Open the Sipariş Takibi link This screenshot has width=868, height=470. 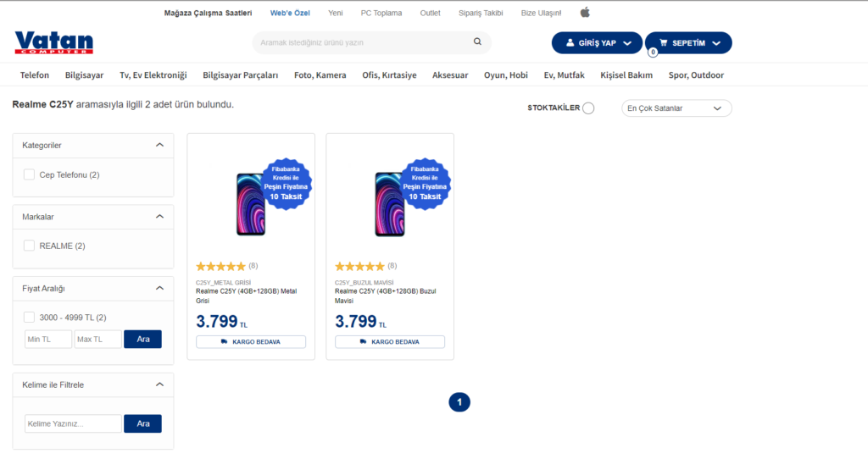(x=481, y=13)
